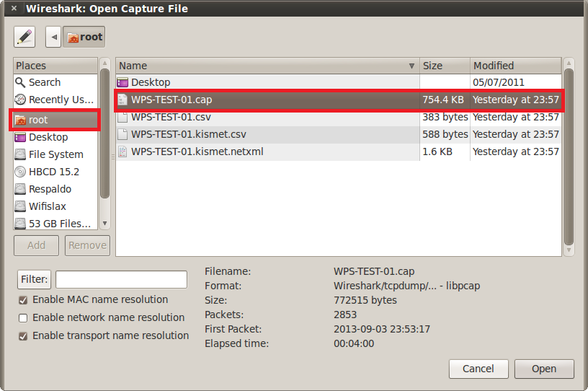Open the Recently Used clock icon
The height and width of the screenshot is (391, 588).
20,99
